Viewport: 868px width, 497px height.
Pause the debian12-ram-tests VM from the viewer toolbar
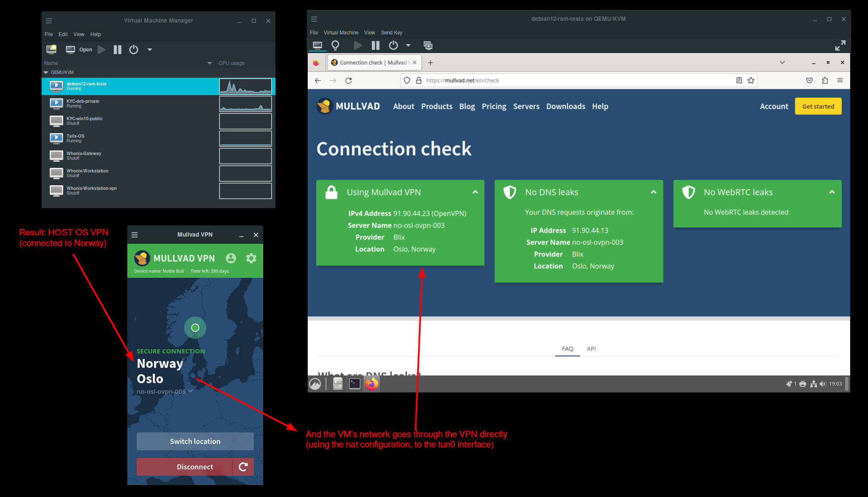376,45
